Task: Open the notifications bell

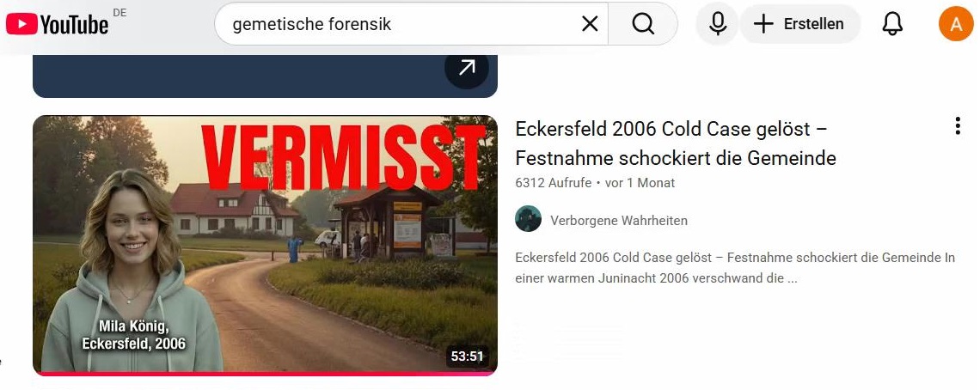Action: tap(891, 24)
